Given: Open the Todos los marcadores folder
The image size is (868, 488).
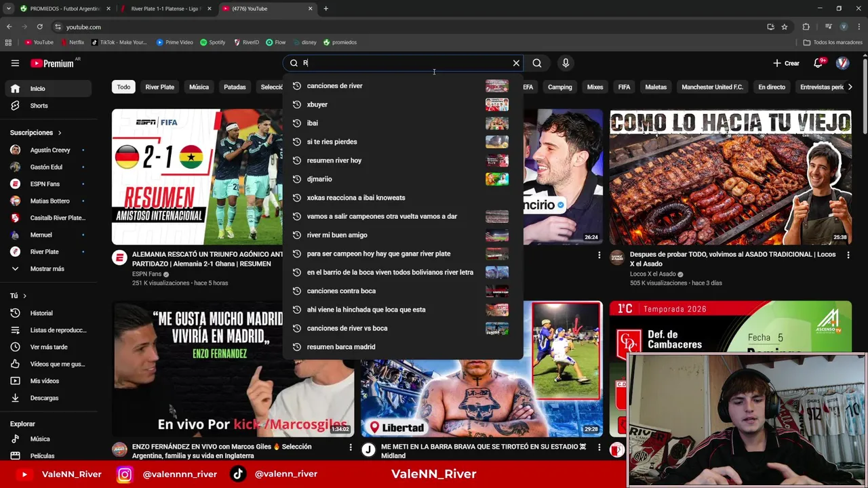Looking at the screenshot, I should click(833, 42).
